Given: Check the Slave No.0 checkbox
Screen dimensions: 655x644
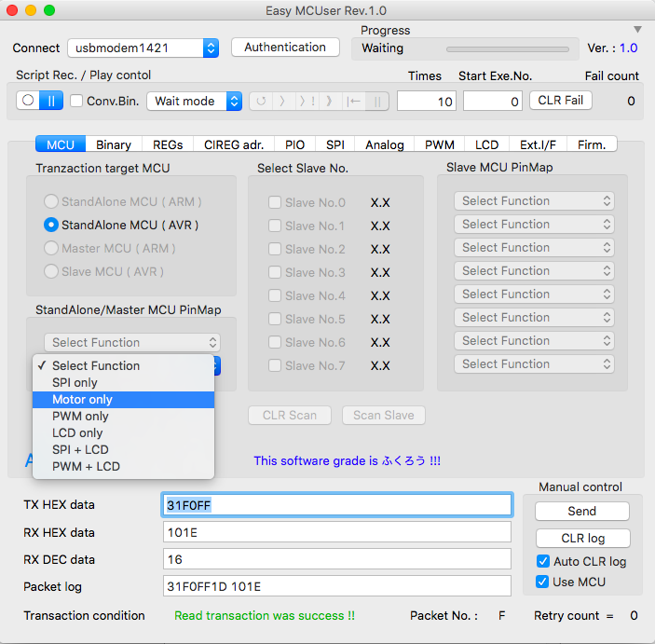Looking at the screenshot, I should click(x=275, y=202).
